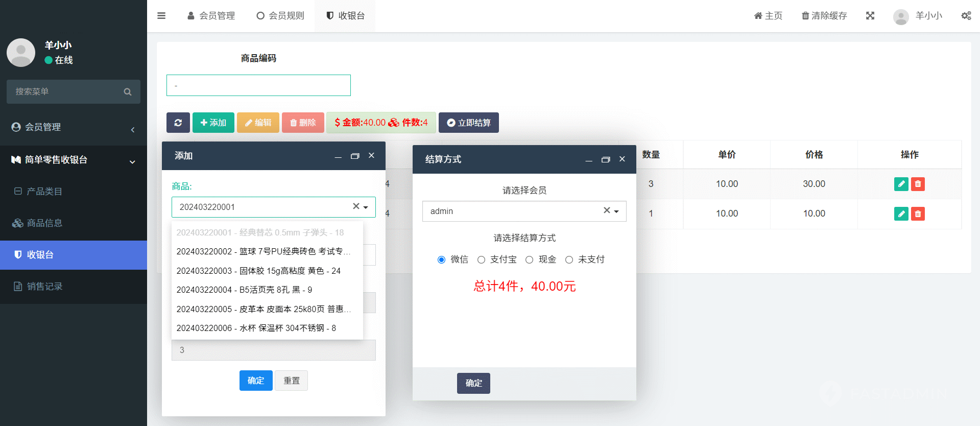
Task: Choose 202403220005 皮革本 option
Action: tap(267, 309)
